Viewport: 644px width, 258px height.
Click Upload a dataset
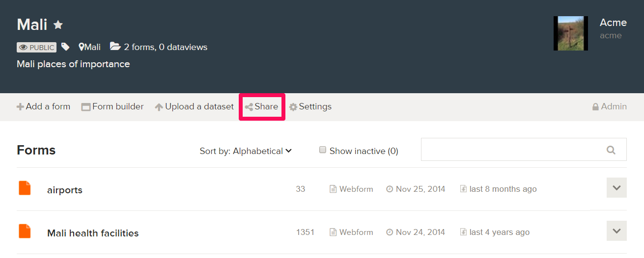[x=194, y=106]
